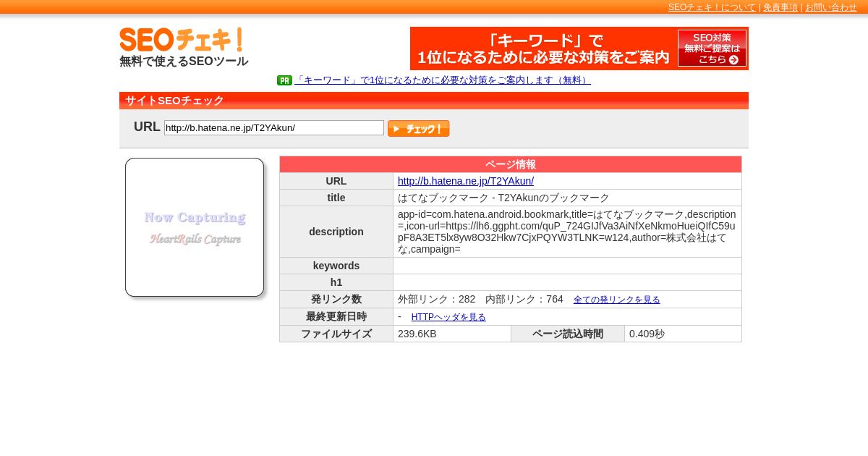The width and height of the screenshot is (868, 456).
Task: Open the PR text link about キーワード対策
Action: [443, 80]
